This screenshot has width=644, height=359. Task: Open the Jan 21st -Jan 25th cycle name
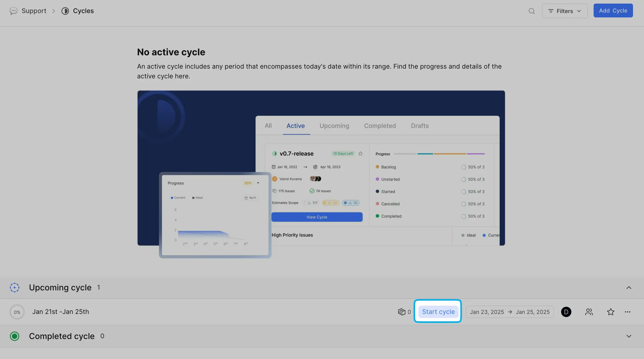(61, 312)
